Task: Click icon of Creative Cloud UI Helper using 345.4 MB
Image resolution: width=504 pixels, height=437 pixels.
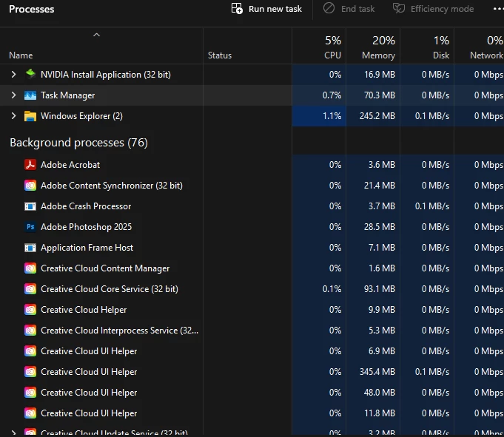Action: 30,372
